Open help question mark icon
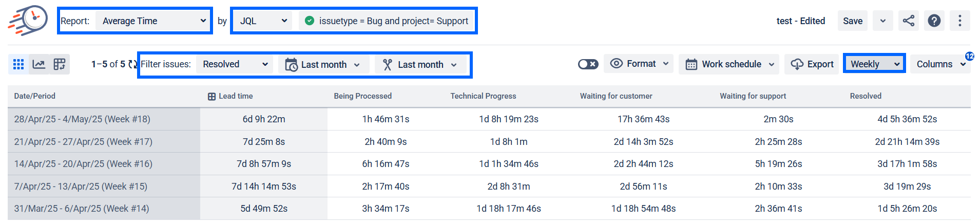 point(934,21)
